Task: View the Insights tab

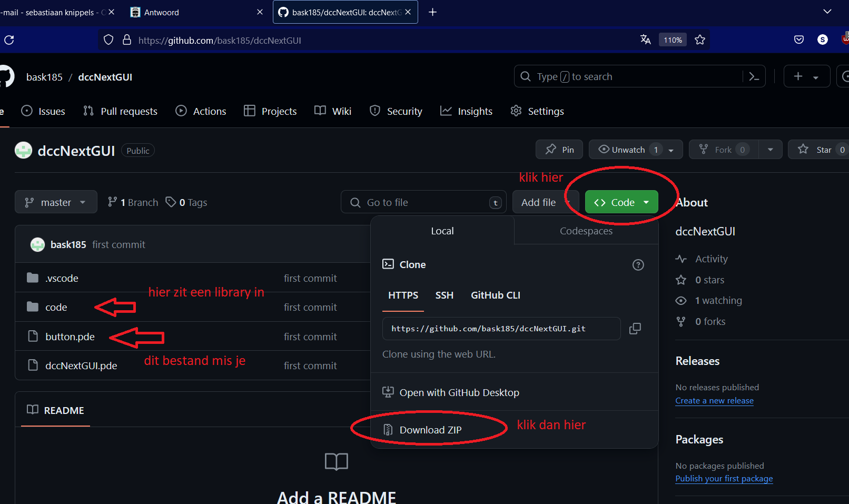Action: point(467,111)
